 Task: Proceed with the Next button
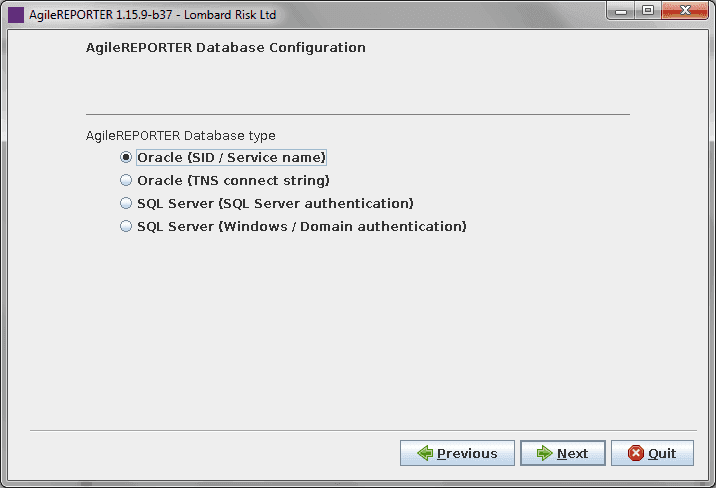pos(563,453)
